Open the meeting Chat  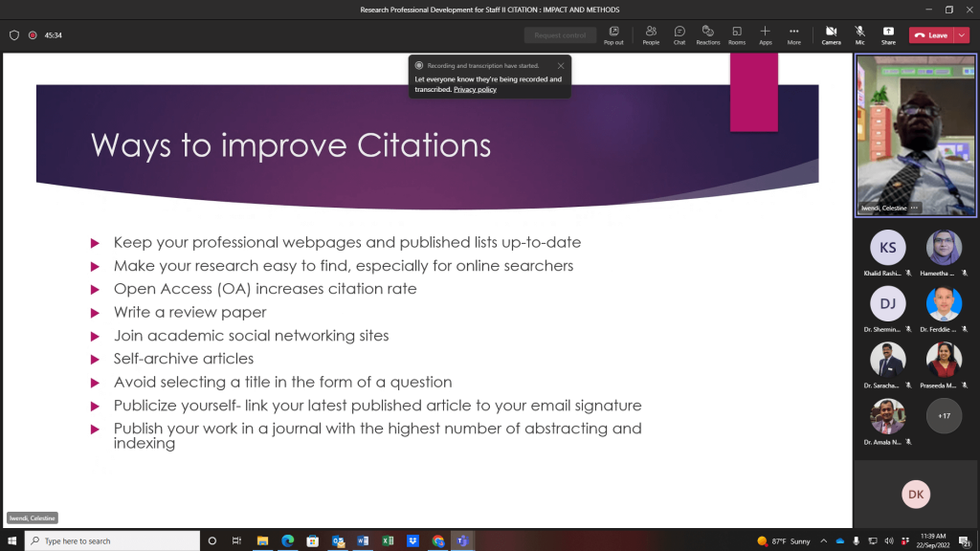(x=679, y=34)
